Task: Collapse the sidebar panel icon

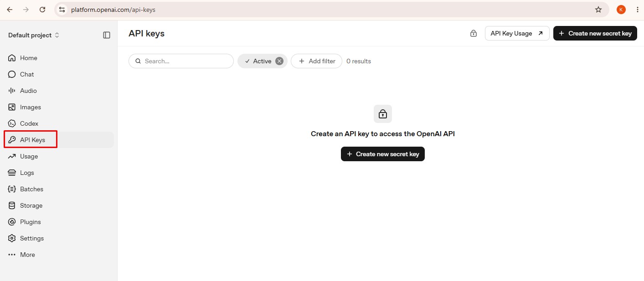Action: pos(107,35)
